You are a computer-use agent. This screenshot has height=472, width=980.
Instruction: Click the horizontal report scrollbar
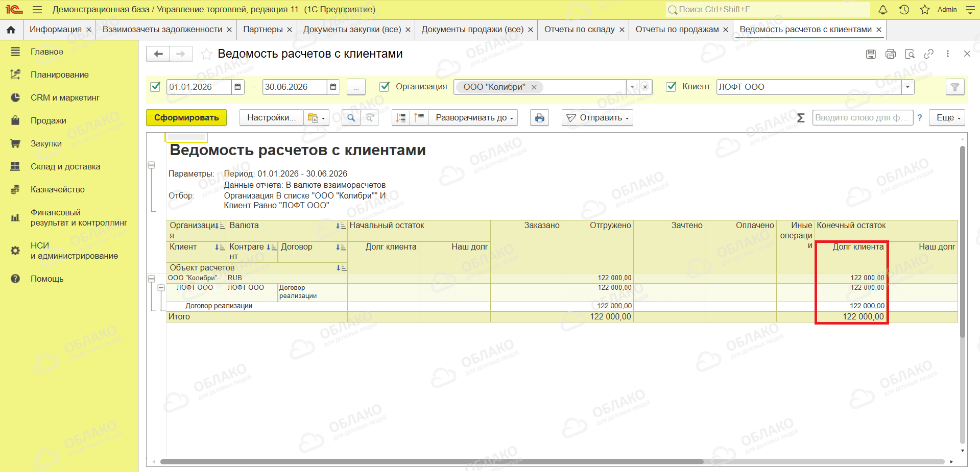tap(432, 462)
